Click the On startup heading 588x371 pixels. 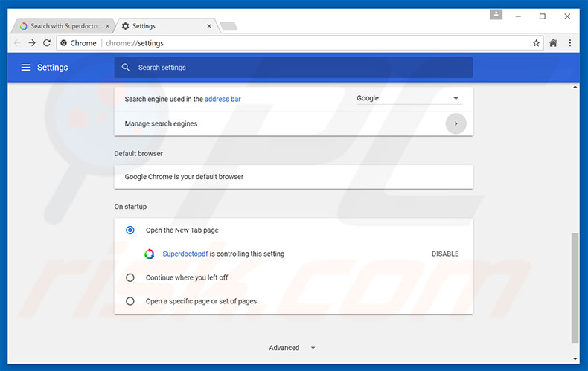[130, 207]
